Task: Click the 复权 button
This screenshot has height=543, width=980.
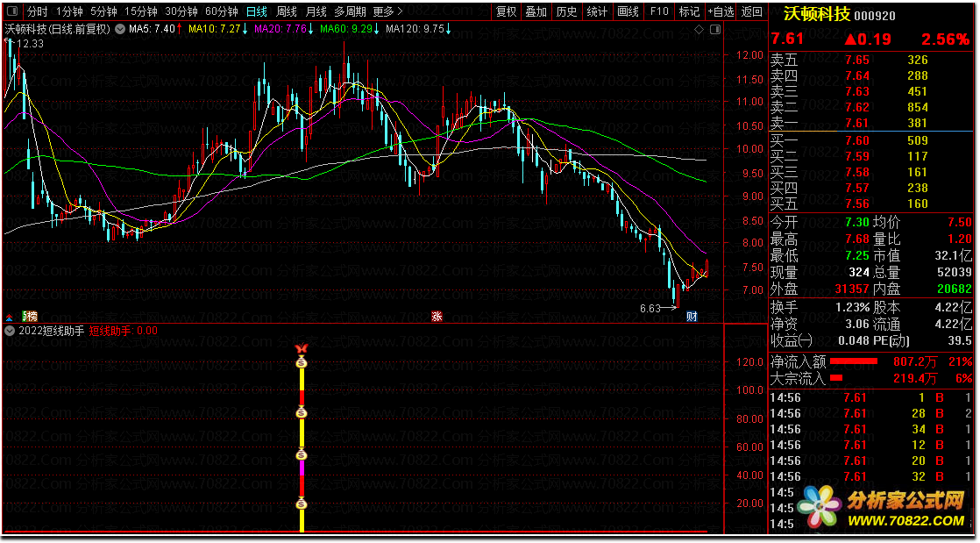Action: click(x=507, y=11)
